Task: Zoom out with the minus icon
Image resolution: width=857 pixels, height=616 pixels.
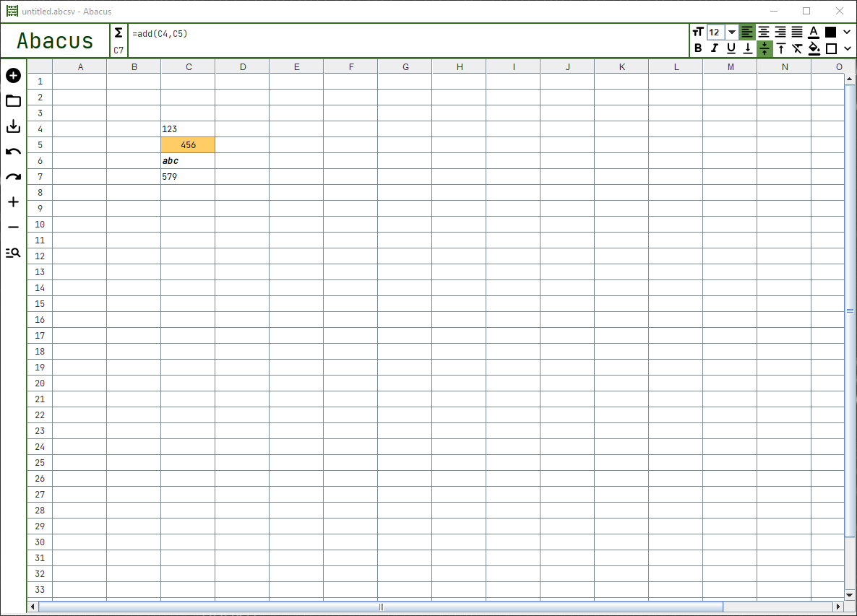Action: point(13,227)
